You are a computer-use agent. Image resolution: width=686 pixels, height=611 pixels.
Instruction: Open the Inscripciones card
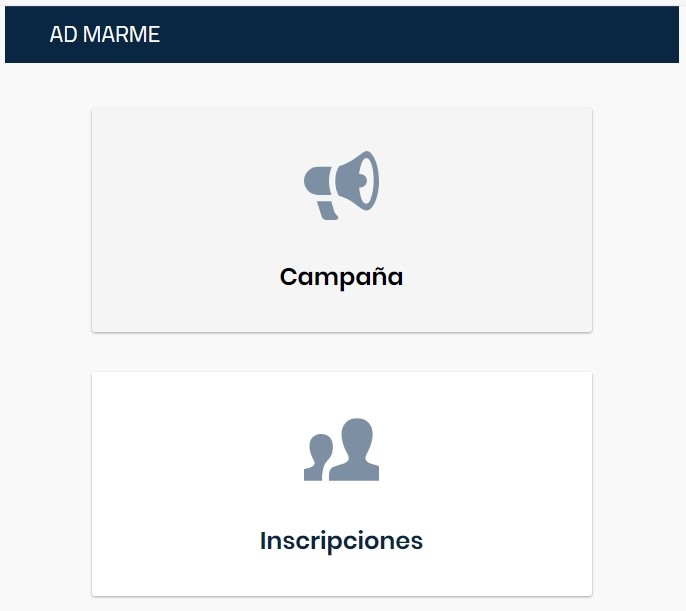click(x=342, y=484)
